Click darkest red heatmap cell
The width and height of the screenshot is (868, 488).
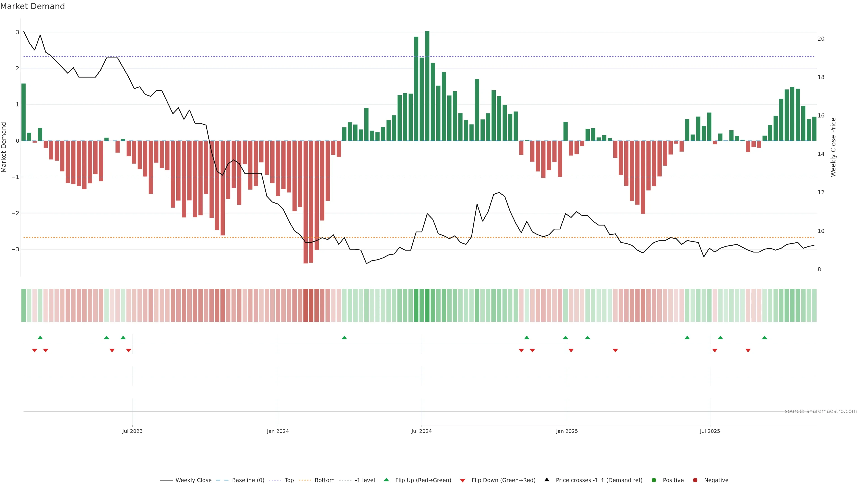(306, 305)
